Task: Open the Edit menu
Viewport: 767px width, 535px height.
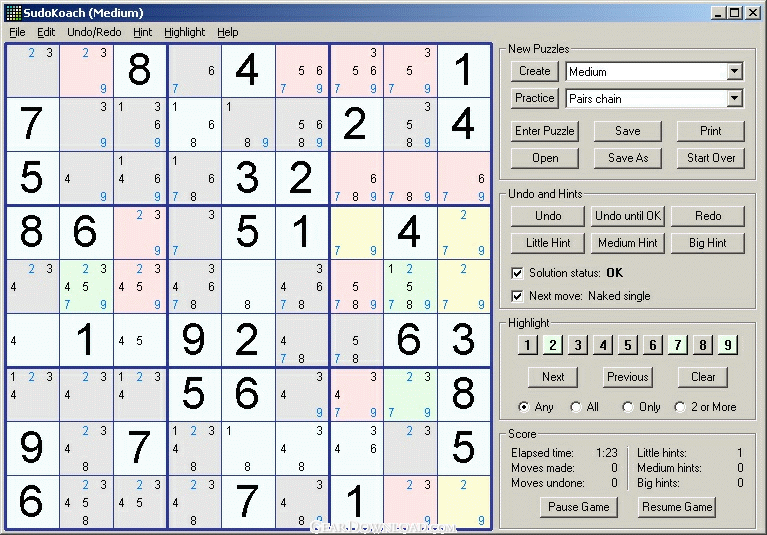Action: (x=46, y=32)
